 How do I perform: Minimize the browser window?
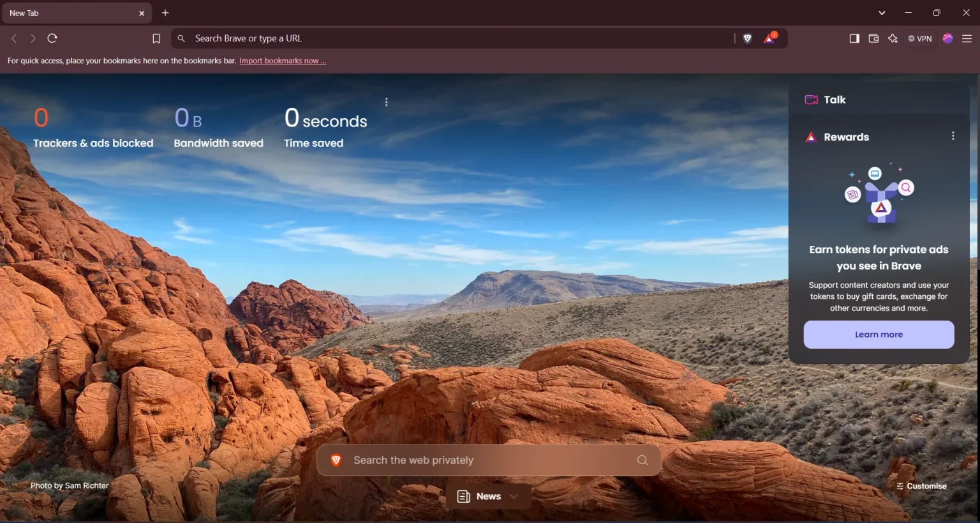pos(908,13)
